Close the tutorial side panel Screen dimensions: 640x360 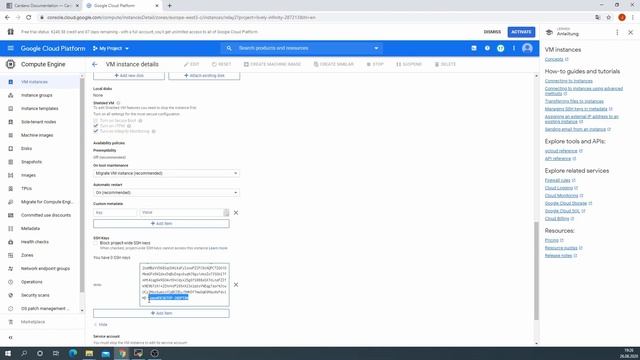click(x=631, y=32)
